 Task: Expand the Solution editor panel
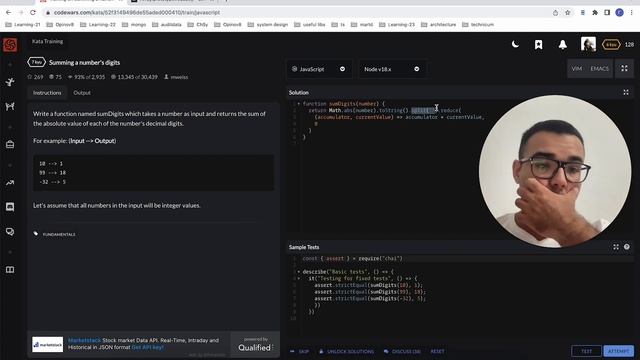coord(626,93)
